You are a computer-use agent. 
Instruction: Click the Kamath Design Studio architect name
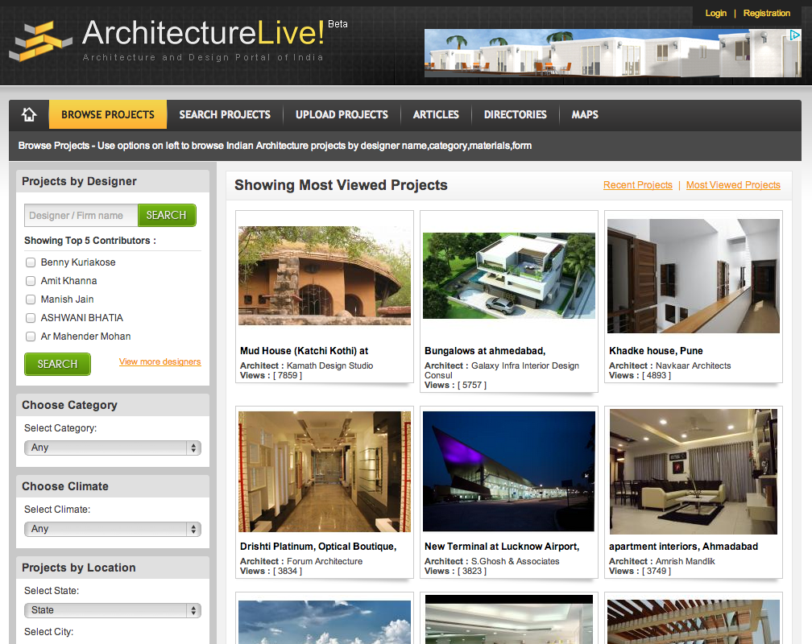(x=330, y=365)
